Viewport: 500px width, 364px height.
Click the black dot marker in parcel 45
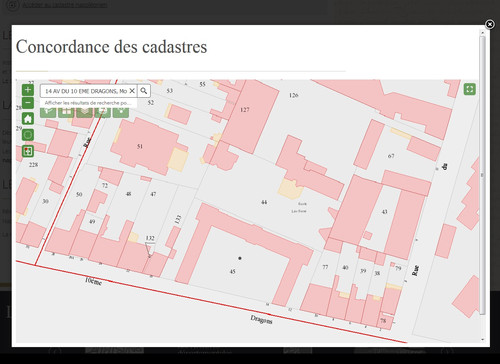click(x=240, y=258)
